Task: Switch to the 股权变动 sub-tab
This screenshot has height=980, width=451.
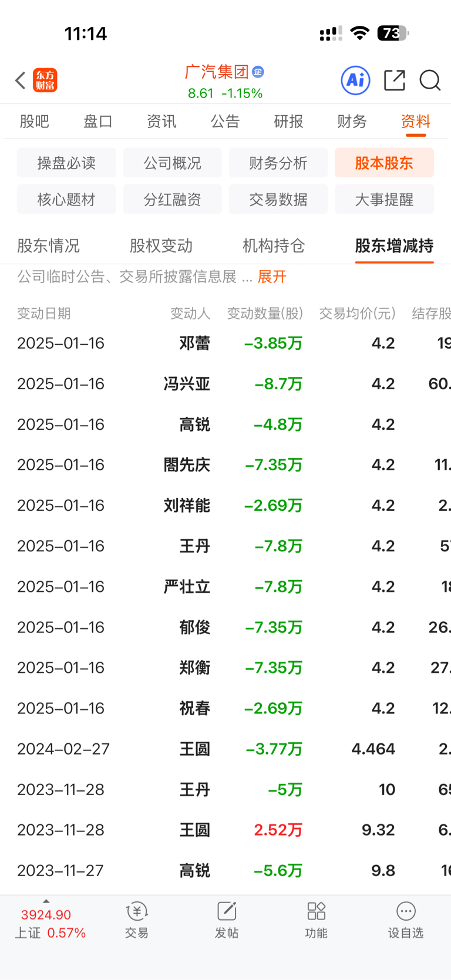Action: click(x=161, y=245)
